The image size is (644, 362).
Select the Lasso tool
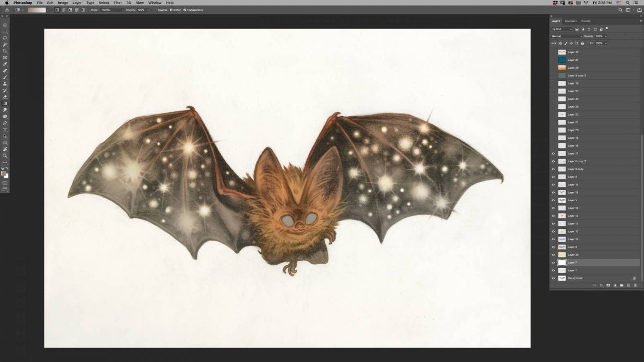coord(5,38)
